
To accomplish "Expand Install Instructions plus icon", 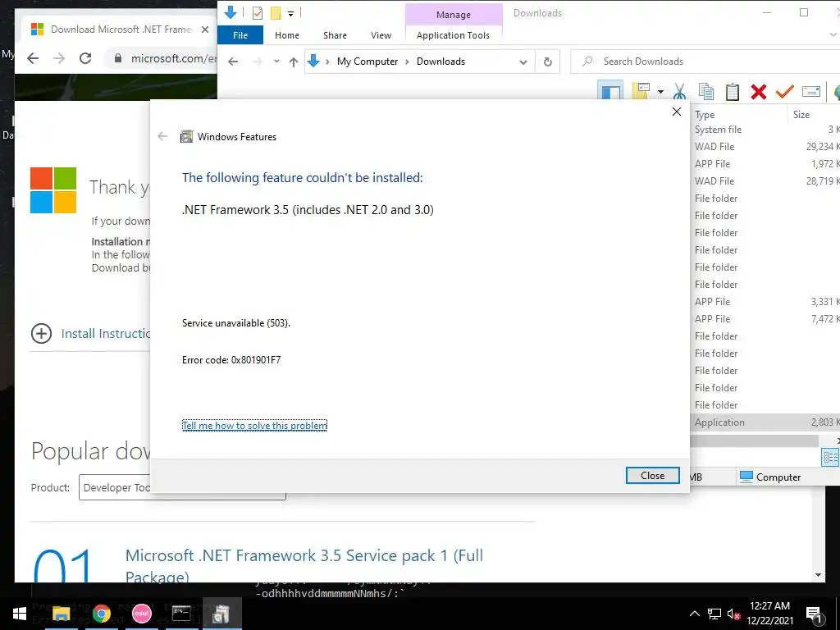I will pos(41,333).
